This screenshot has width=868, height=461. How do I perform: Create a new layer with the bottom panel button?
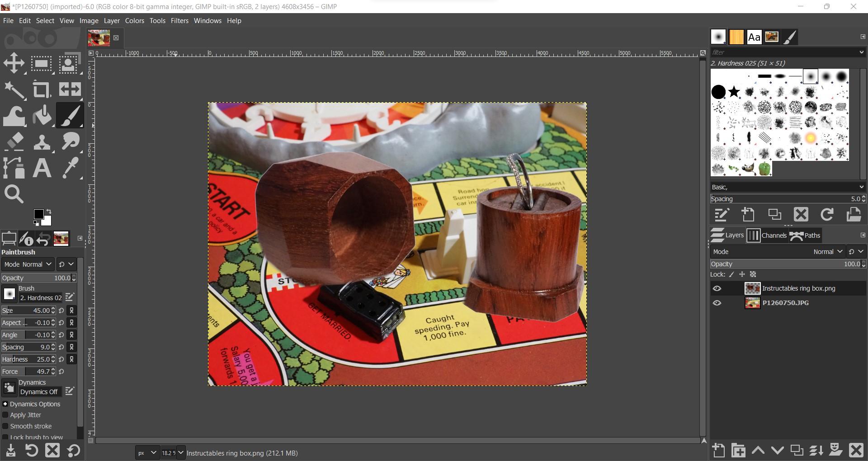pyautogui.click(x=718, y=450)
